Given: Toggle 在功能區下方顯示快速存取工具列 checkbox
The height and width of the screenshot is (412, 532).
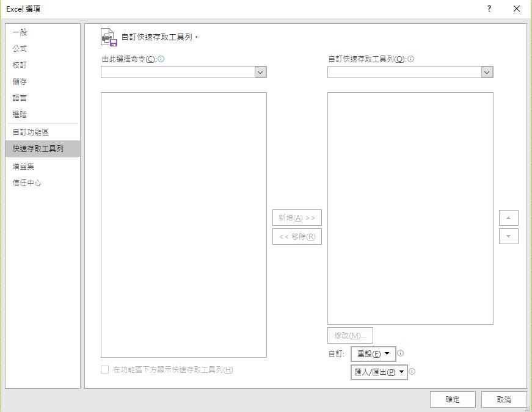Looking at the screenshot, I should click(105, 370).
